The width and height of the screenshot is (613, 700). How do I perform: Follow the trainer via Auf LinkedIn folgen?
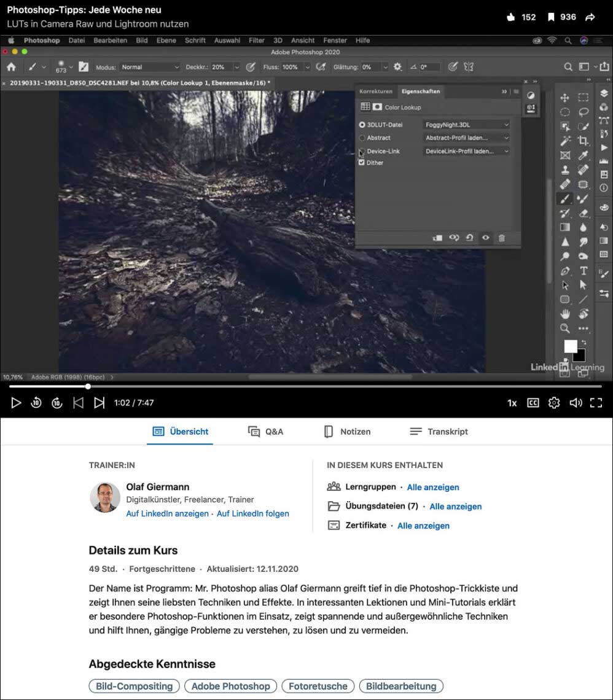(252, 513)
